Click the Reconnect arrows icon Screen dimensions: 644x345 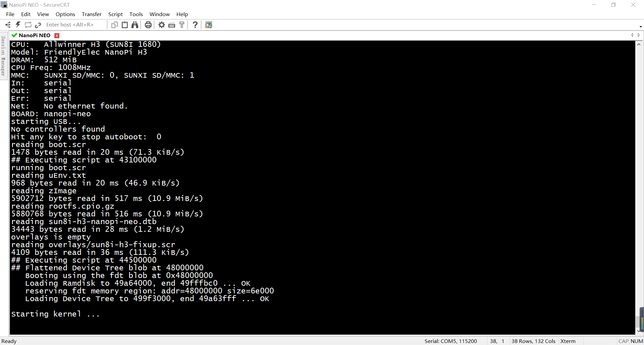tap(28, 25)
